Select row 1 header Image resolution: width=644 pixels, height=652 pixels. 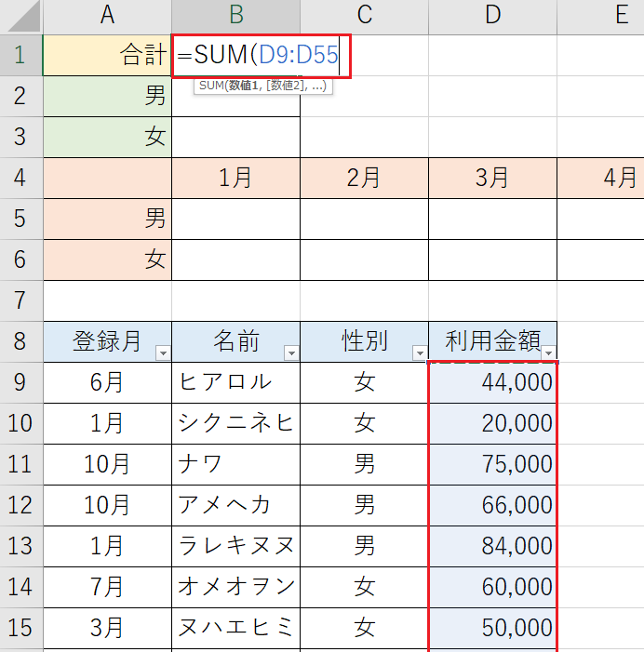click(x=20, y=55)
